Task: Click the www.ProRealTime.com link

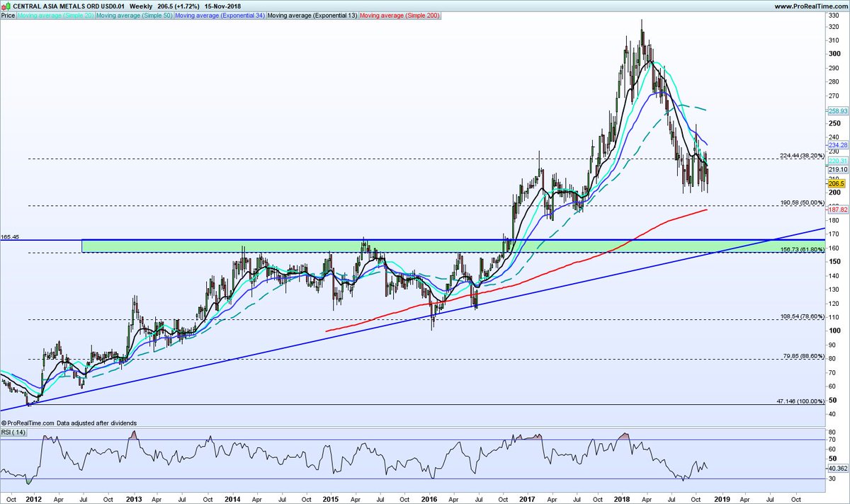Action: point(810,6)
